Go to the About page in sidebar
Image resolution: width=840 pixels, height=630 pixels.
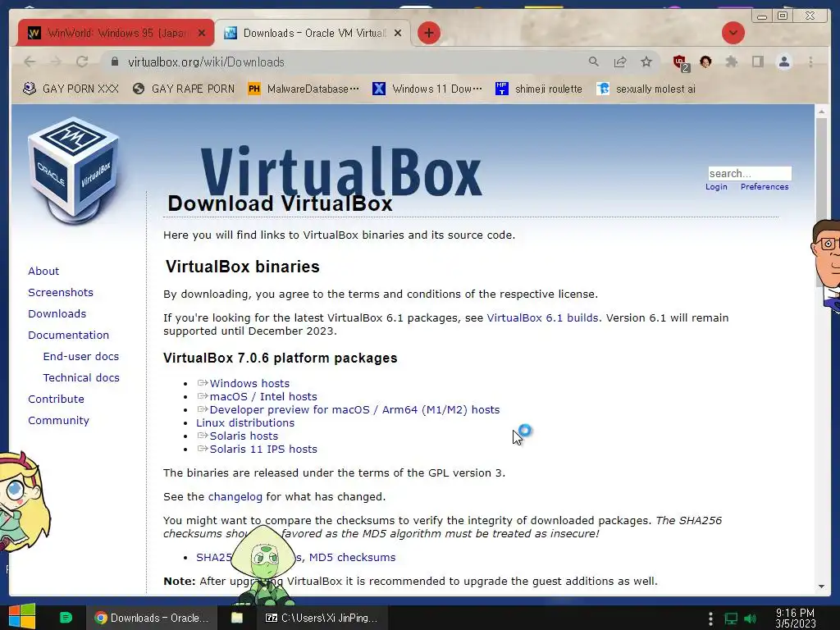(x=43, y=271)
